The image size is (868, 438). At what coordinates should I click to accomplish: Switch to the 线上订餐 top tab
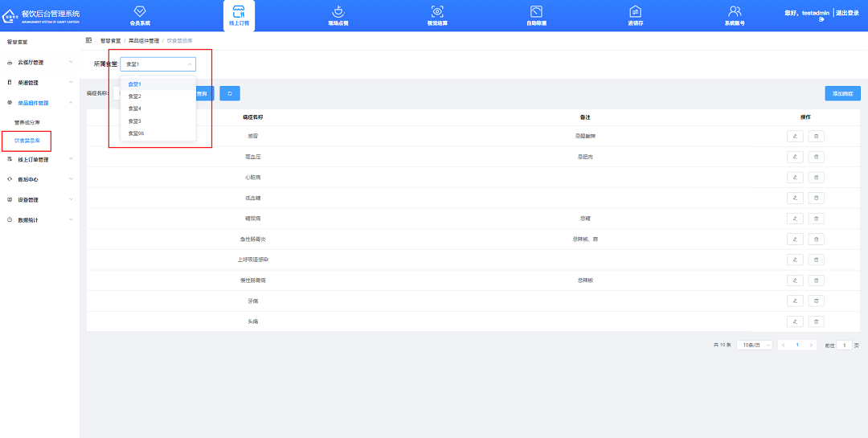[239, 15]
